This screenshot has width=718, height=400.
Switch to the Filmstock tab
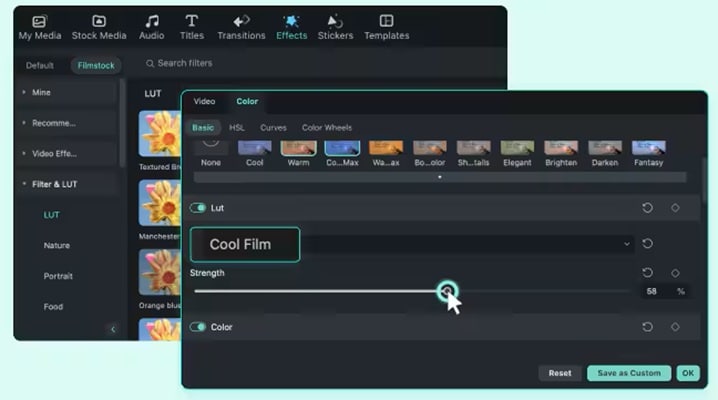click(x=96, y=65)
